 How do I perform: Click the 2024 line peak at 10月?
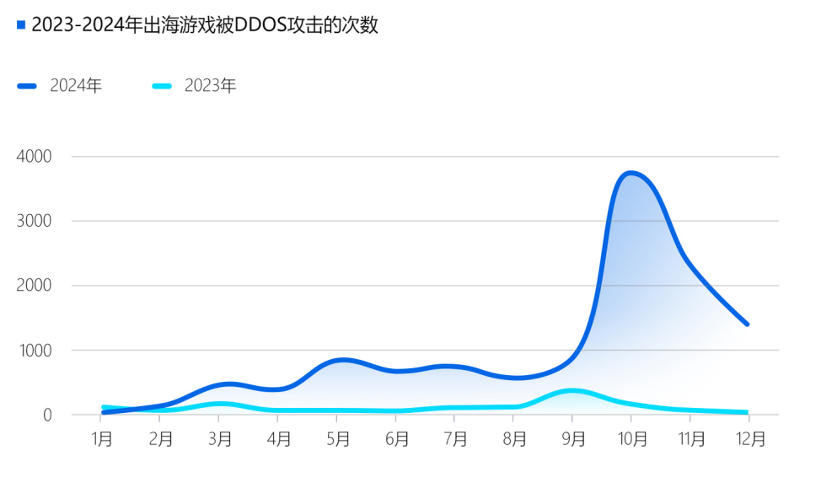coord(631,173)
